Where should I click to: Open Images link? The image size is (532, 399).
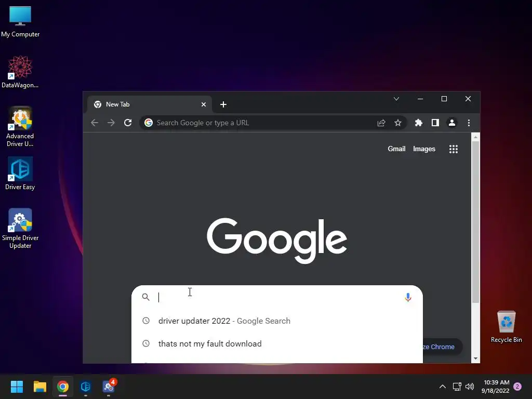[424, 149]
